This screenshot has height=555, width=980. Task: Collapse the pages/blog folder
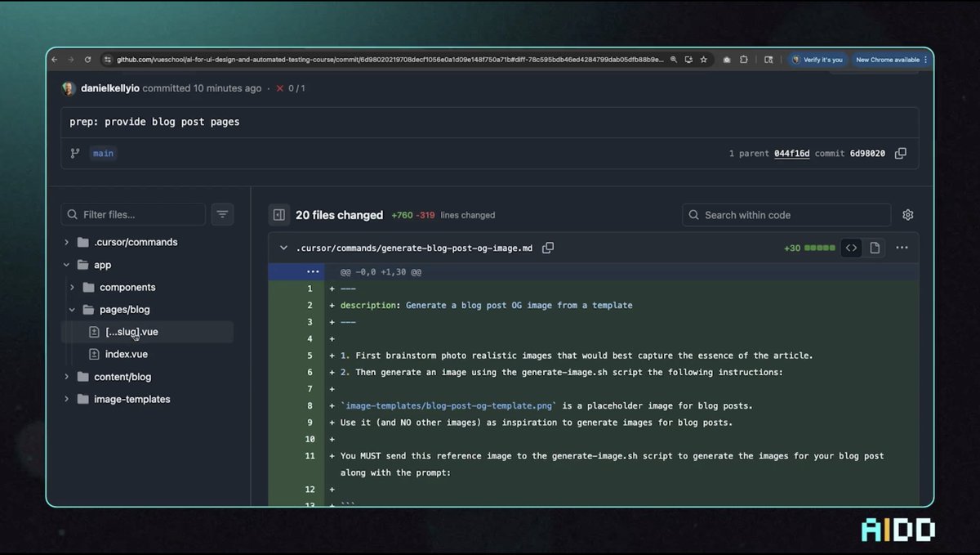73,310
